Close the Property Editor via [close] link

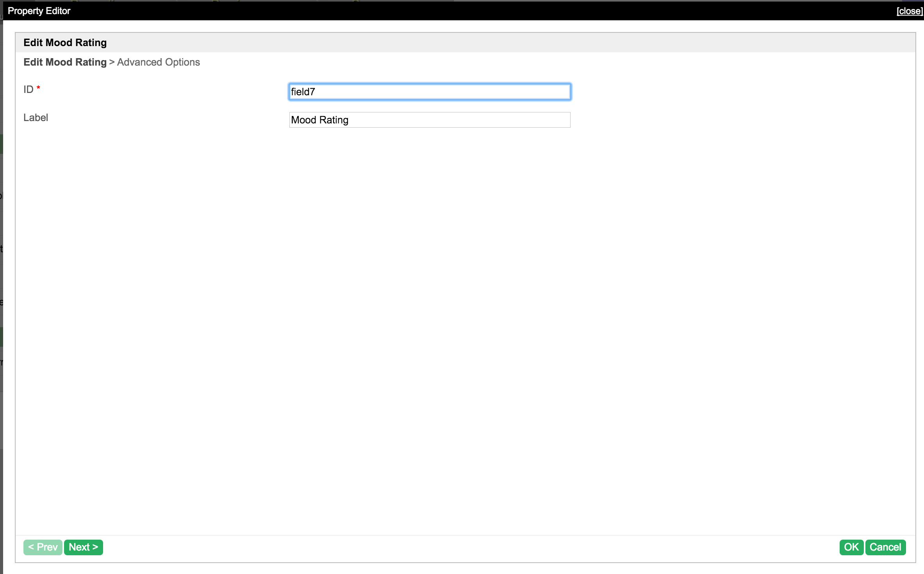(x=910, y=11)
